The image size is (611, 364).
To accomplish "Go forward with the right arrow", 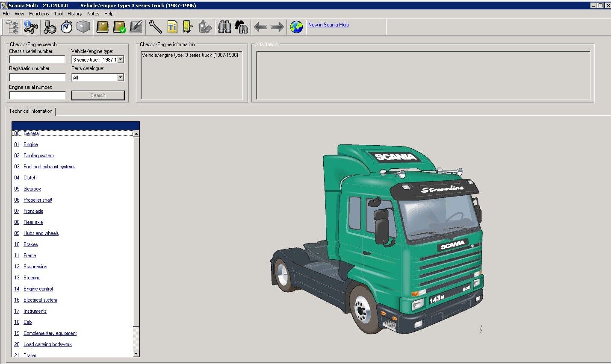I will pos(277,27).
